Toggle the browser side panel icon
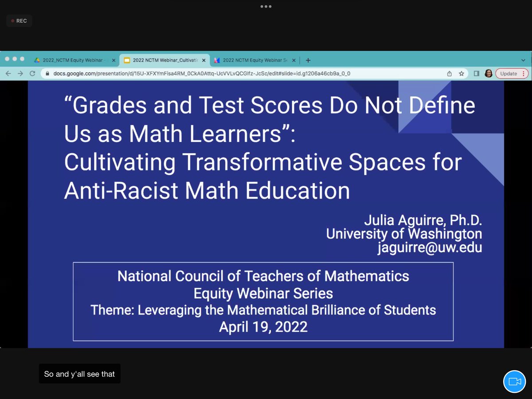The image size is (532, 399). point(477,74)
